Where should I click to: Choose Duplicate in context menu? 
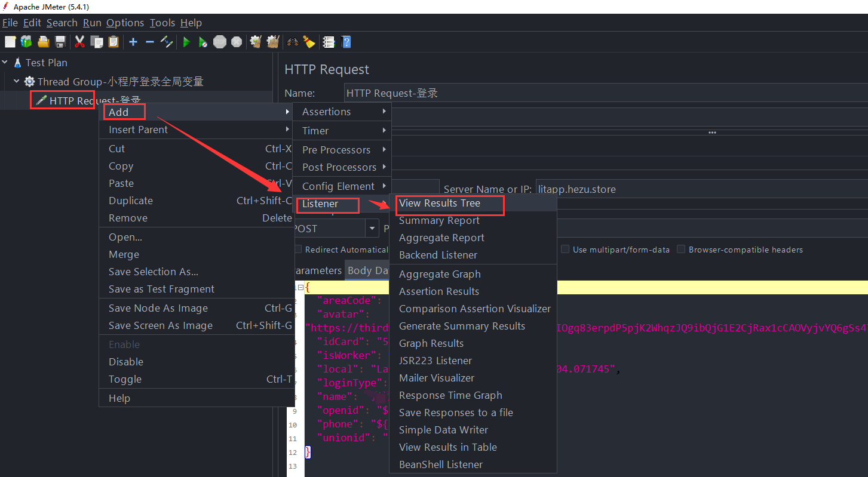click(x=197, y=201)
